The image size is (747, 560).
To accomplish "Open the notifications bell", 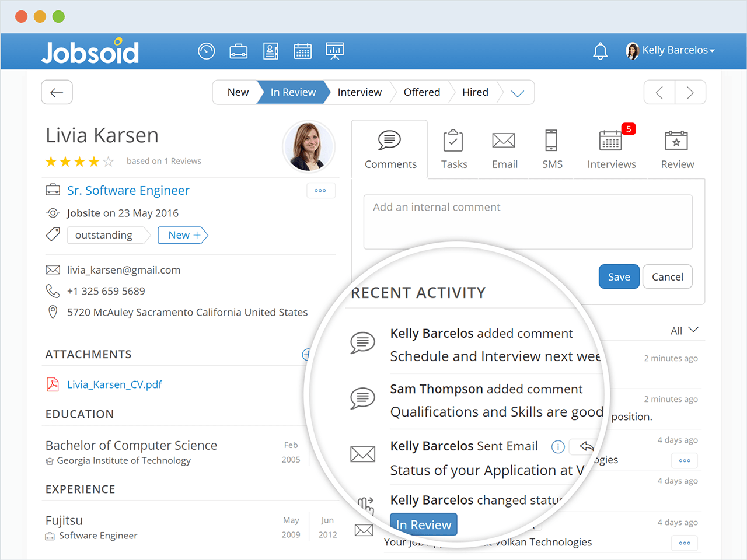I will (601, 51).
